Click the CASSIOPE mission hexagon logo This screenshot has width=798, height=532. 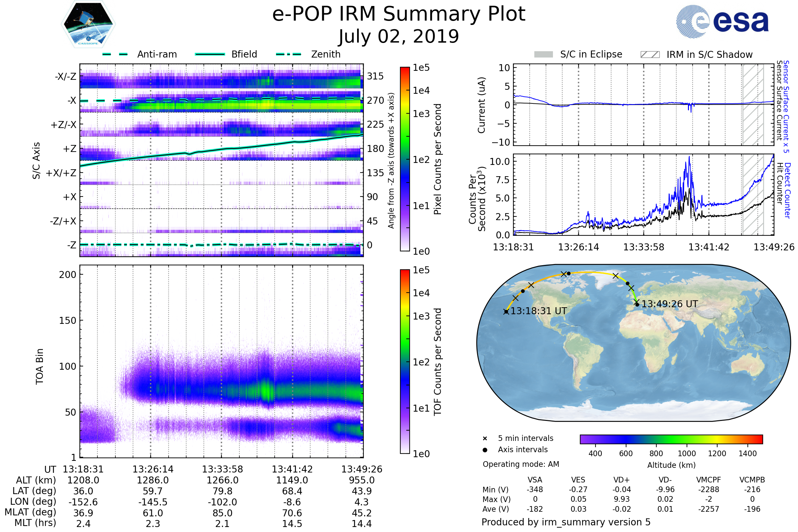(88, 24)
